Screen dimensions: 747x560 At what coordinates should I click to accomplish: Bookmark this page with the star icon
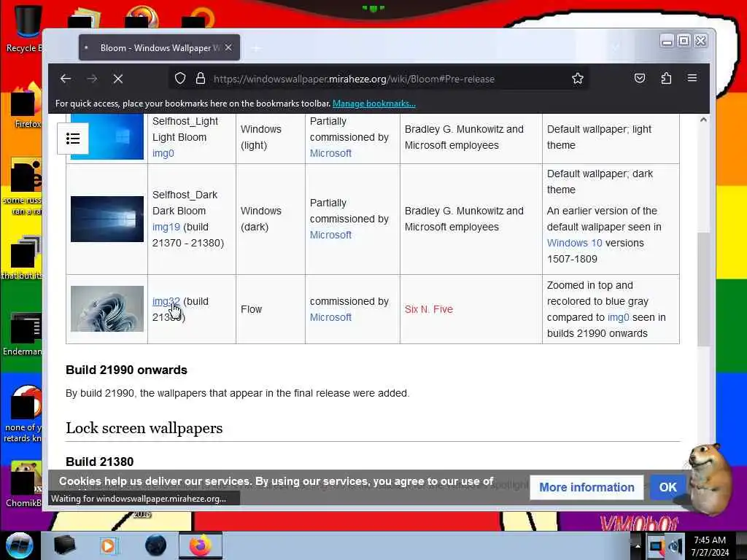[x=578, y=78]
